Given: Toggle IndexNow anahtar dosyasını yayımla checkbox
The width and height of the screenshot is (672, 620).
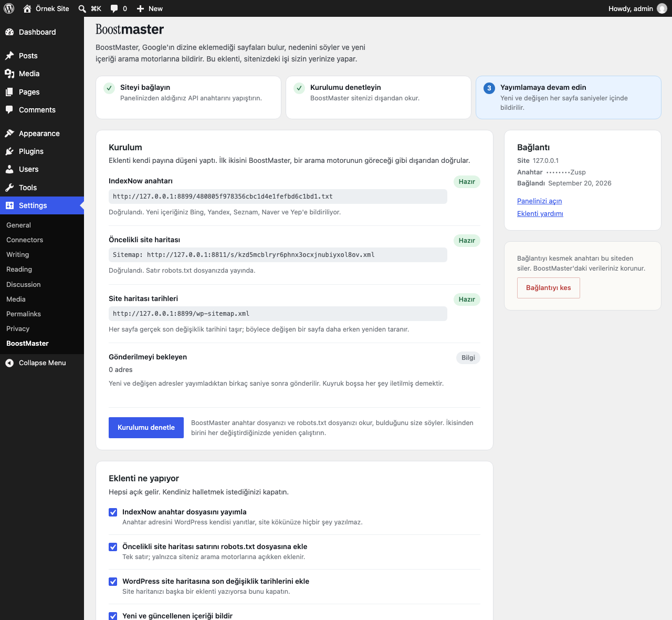Looking at the screenshot, I should [x=113, y=512].
